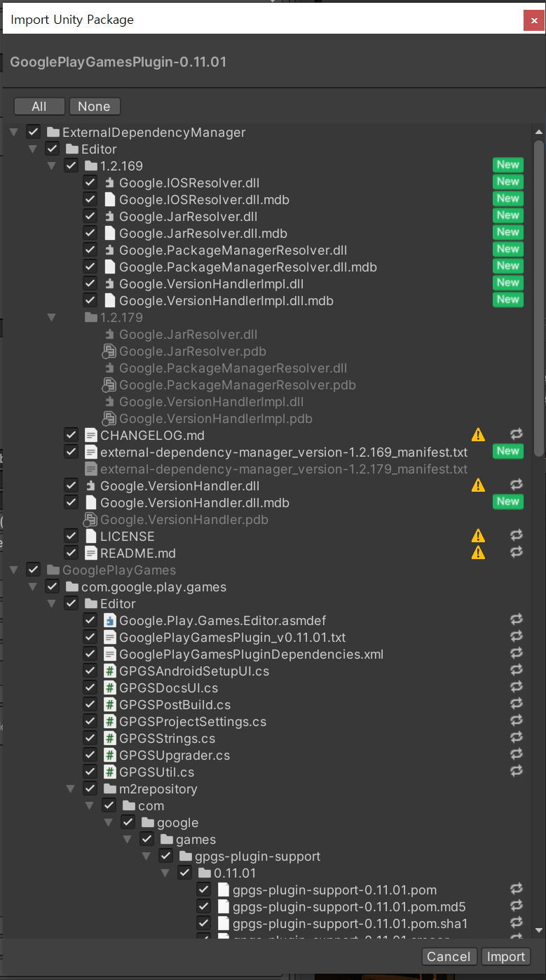Select the greyed Google.VersionHandler.pdb row
Viewport: 546px width, 980px height.
pyautogui.click(x=266, y=520)
